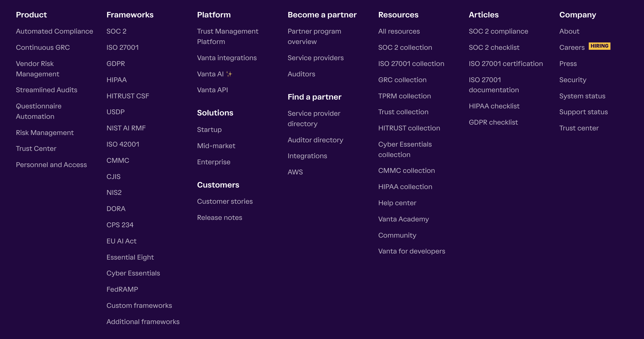Image resolution: width=644 pixels, height=339 pixels.
Task: Click the HIPAA checklist article
Action: tap(494, 106)
